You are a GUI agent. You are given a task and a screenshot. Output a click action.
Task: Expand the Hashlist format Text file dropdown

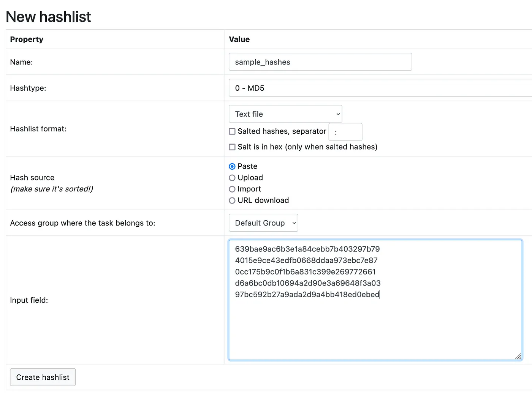coord(285,114)
